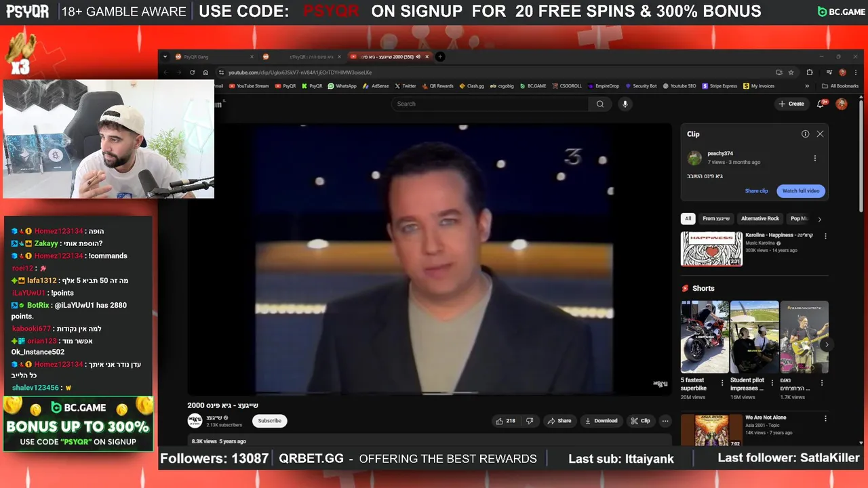This screenshot has width=868, height=488.
Task: Click the channel avatar beside Subscribe
Action: pos(195,421)
